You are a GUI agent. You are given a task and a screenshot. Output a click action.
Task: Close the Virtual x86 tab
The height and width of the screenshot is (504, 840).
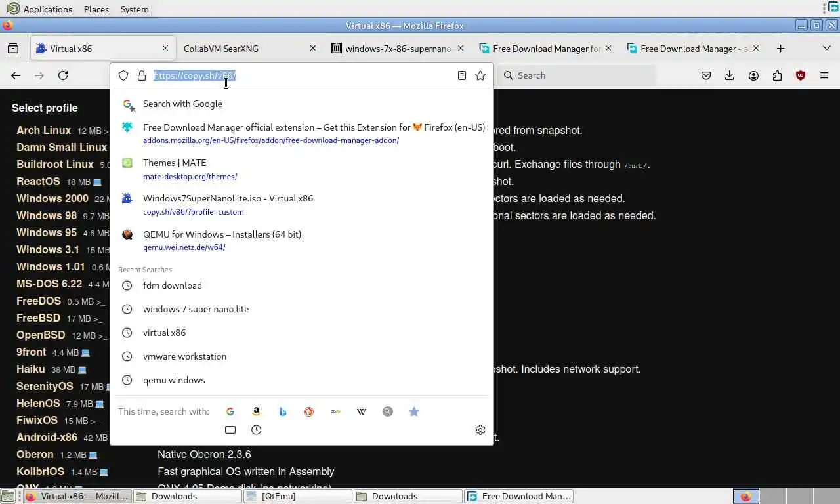pos(165,48)
